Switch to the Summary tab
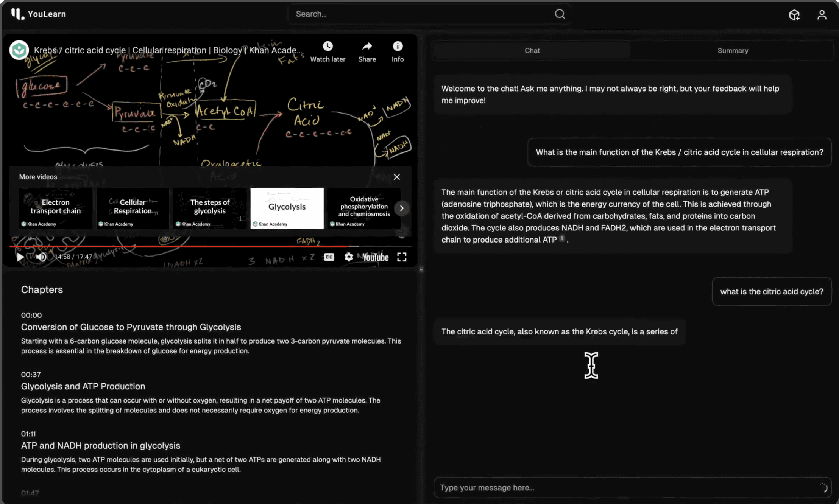This screenshot has height=504, width=839. 733,51
